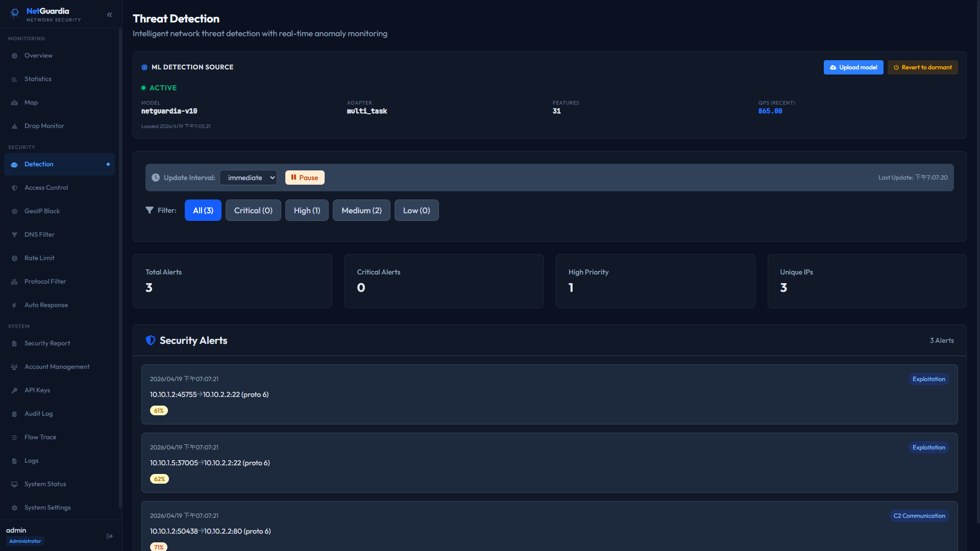
Task: Navigate to GeoIP Block
Action: (x=59, y=211)
